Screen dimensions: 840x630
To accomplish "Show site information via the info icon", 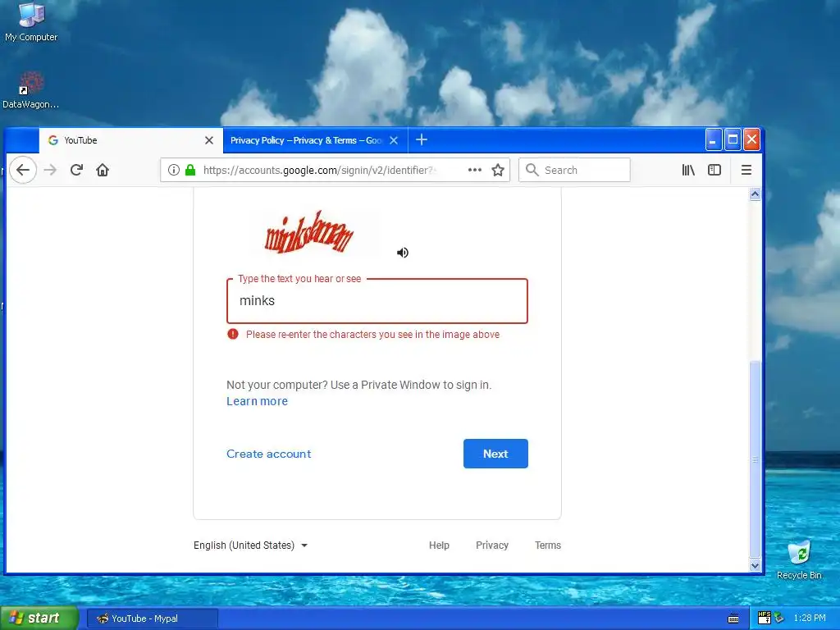I will (x=174, y=170).
